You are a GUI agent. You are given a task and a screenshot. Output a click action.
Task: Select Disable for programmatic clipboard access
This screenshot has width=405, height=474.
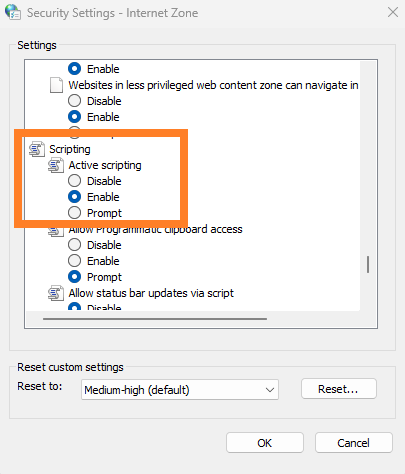coord(74,245)
